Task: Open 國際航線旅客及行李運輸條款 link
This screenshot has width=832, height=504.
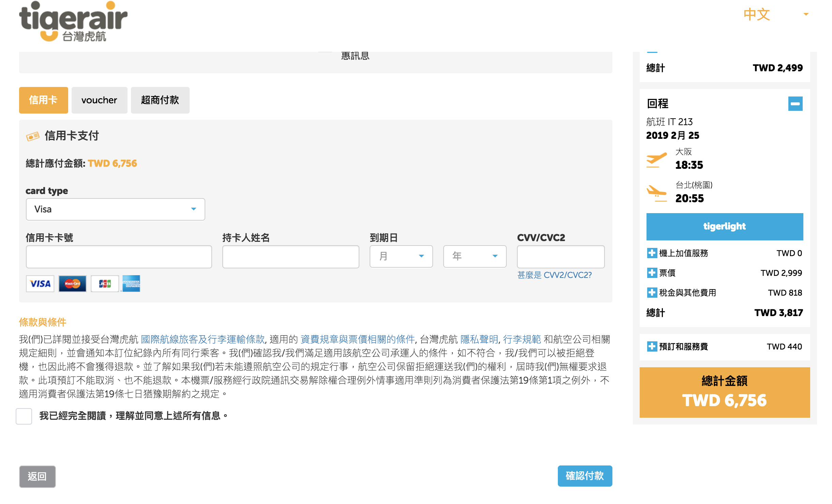Action: pos(203,339)
